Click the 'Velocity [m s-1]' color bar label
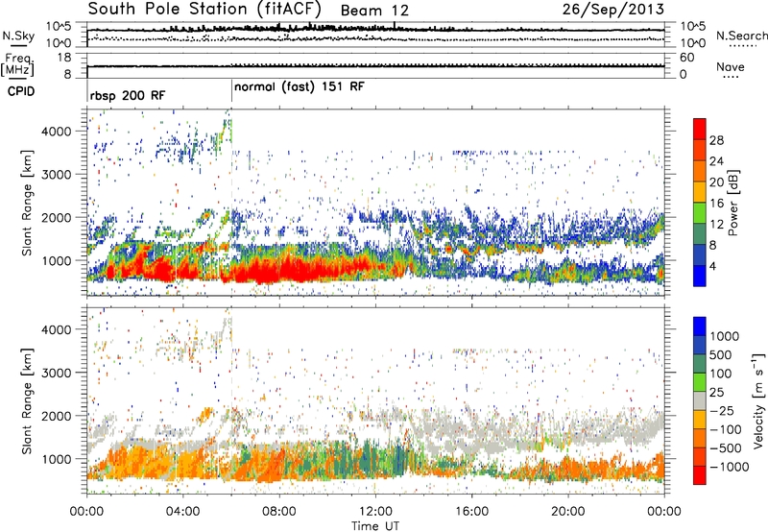Image resolution: width=768 pixels, height=532 pixels. [x=758, y=400]
